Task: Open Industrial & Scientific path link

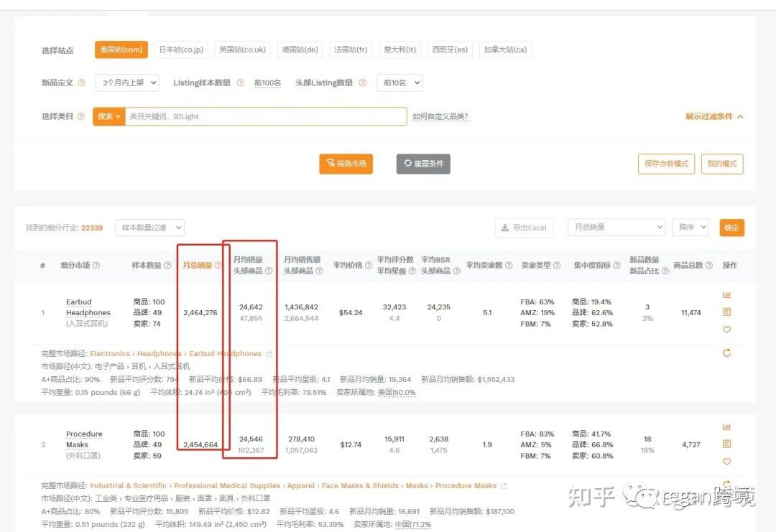Action: [x=128, y=485]
